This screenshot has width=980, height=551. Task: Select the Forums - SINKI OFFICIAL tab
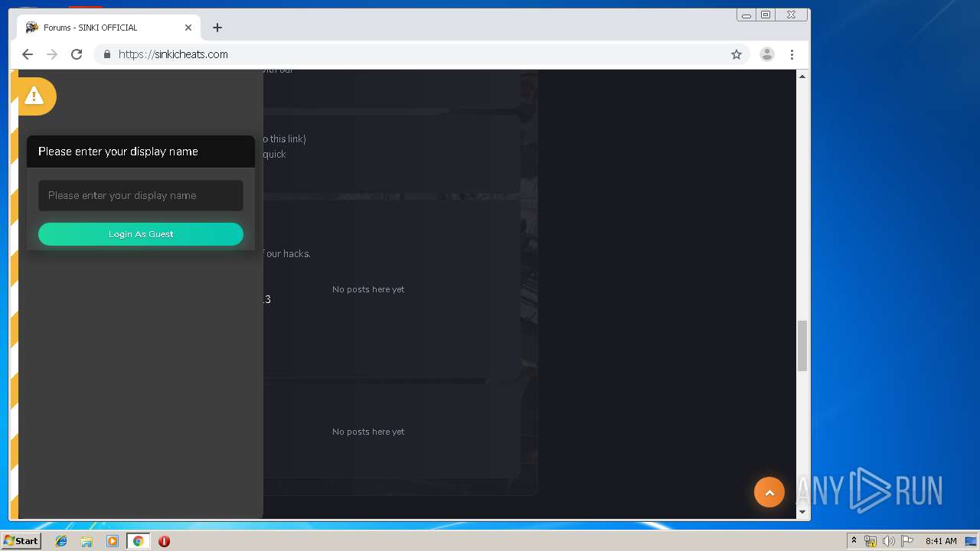pyautogui.click(x=107, y=28)
